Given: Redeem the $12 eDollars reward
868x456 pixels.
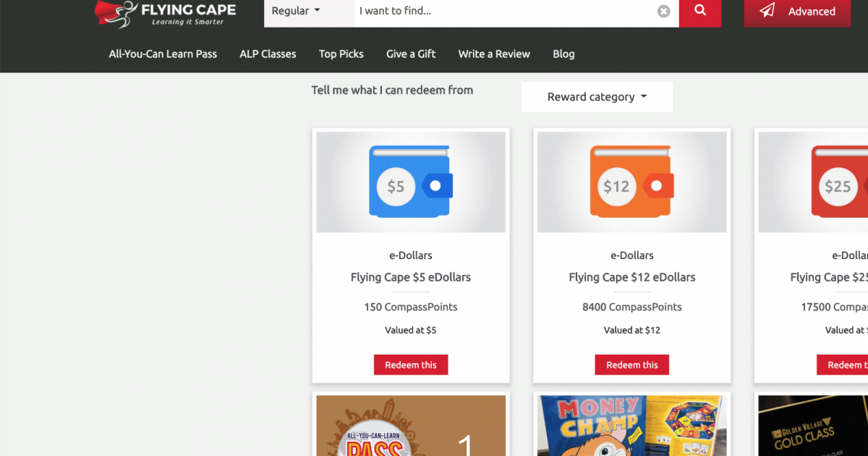Looking at the screenshot, I should (632, 365).
